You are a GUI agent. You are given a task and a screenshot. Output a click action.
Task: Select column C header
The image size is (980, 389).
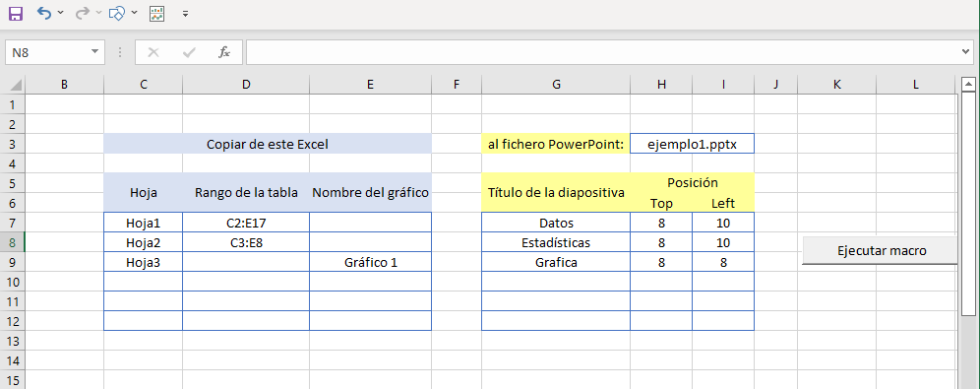[x=144, y=85]
